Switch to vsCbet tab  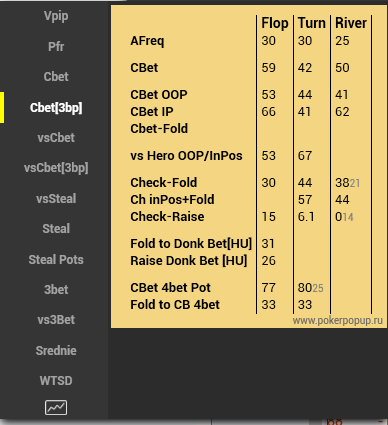click(56, 138)
